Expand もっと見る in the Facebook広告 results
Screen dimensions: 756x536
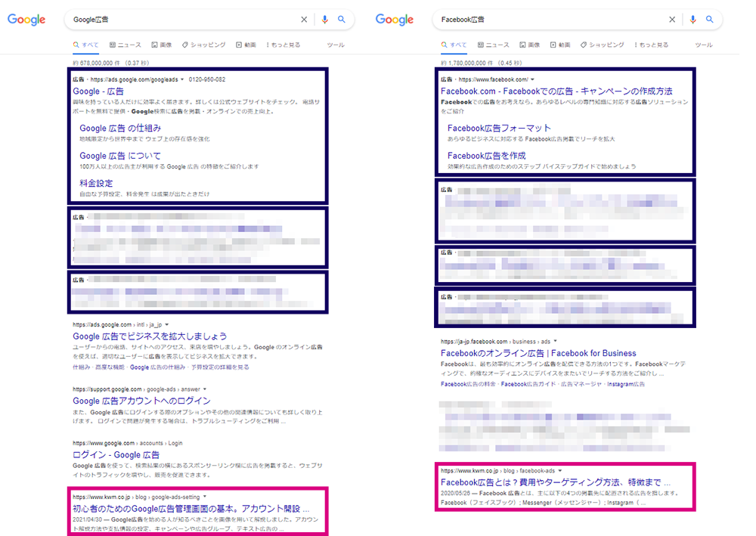tap(652, 45)
